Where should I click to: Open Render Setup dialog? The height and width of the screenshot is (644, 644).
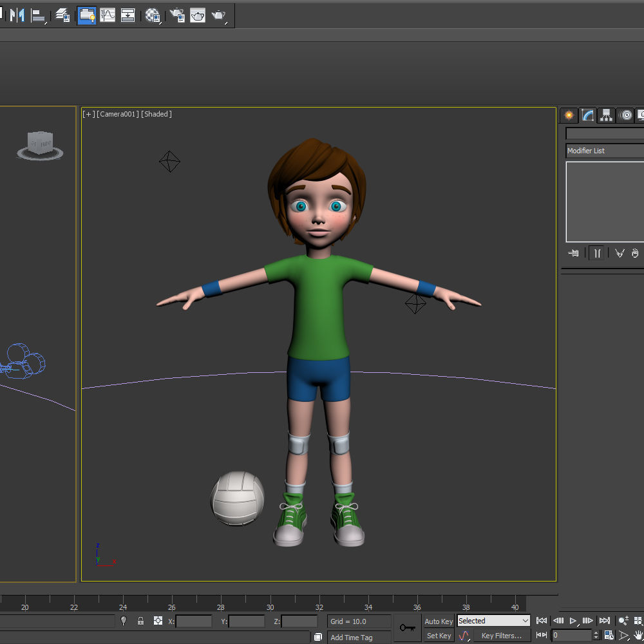178,15
